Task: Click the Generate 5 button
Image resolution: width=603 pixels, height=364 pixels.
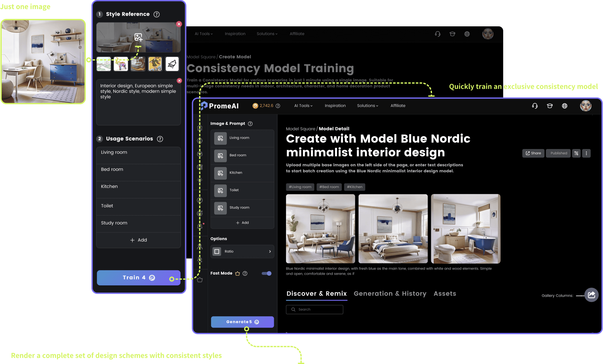Action: point(242,322)
